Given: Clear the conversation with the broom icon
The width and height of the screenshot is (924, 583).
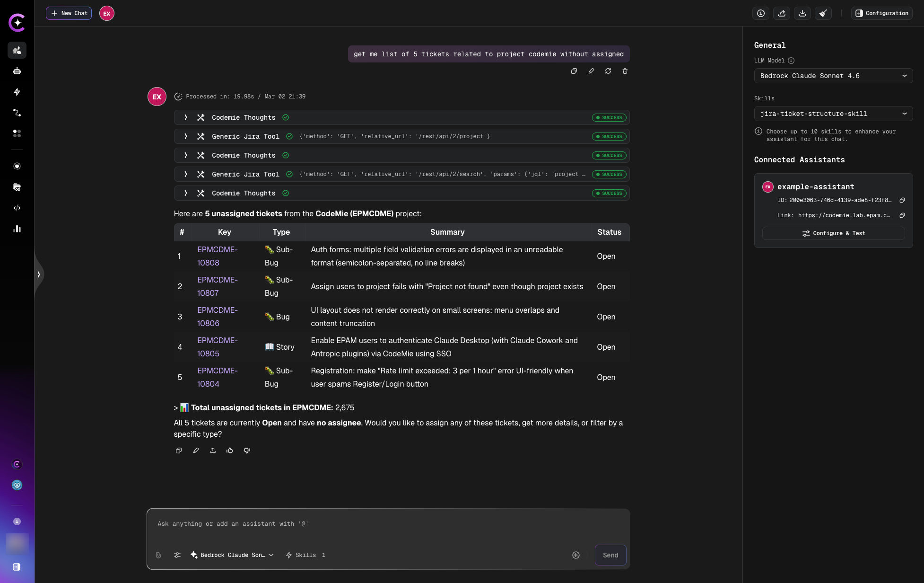Looking at the screenshot, I should tap(823, 13).
